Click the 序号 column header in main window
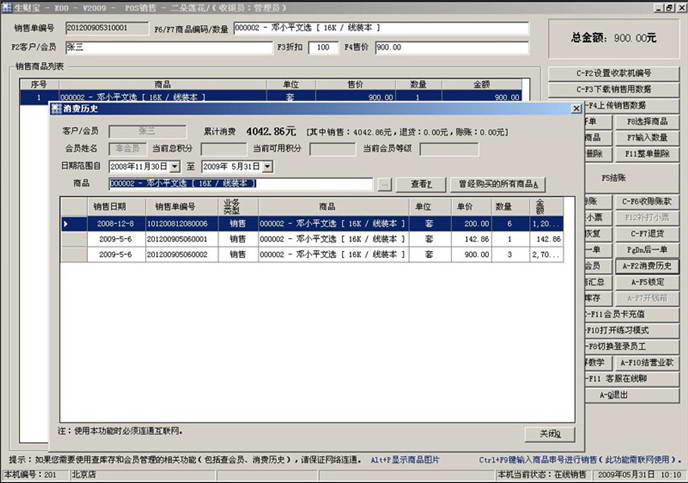The image size is (688, 483). [39, 84]
